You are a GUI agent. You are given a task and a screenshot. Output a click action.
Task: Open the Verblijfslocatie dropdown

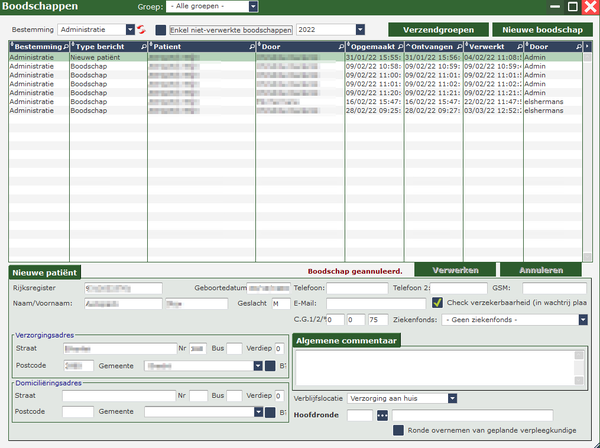[453, 398]
